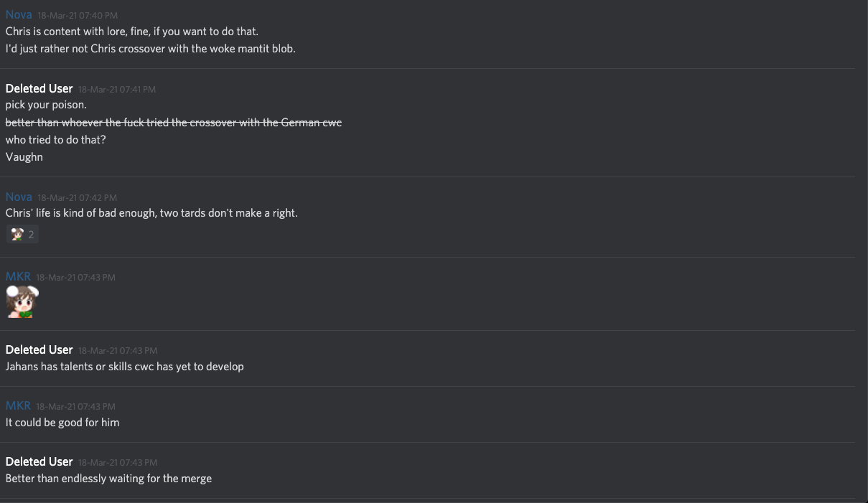Click the large emoji posted by MKR

pos(22,301)
